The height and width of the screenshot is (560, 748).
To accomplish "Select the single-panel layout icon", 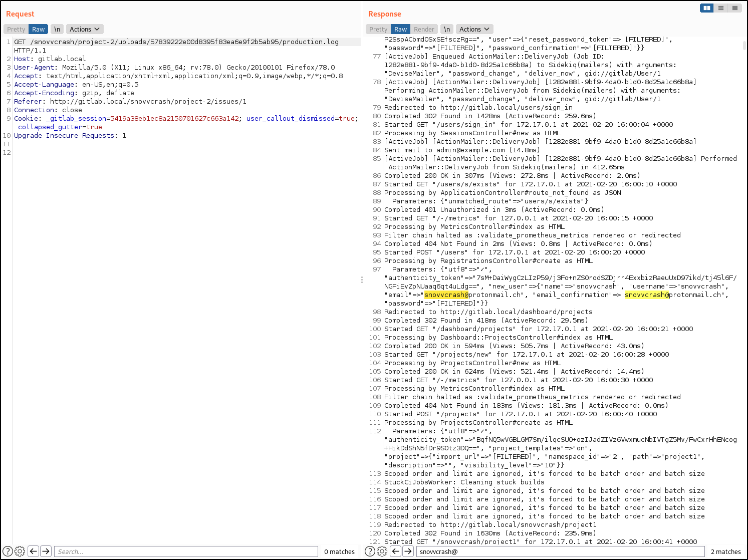I will coord(734,8).
